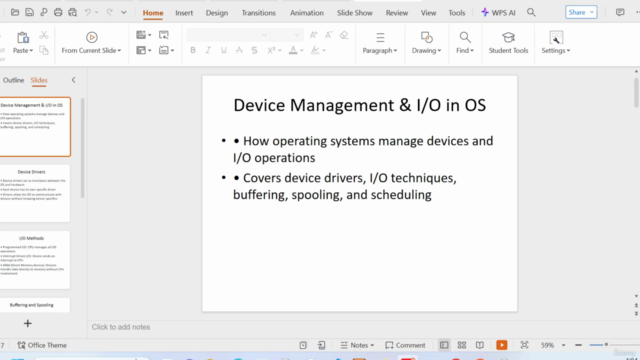The image size is (640, 360).
Task: Toggle Italic formatting
Action: (208, 50)
